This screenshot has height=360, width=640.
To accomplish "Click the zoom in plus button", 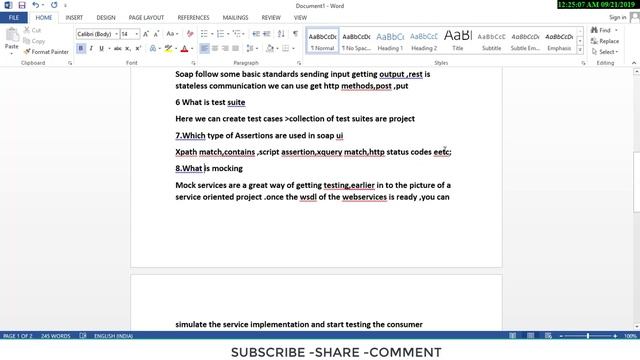I will tap(615, 336).
